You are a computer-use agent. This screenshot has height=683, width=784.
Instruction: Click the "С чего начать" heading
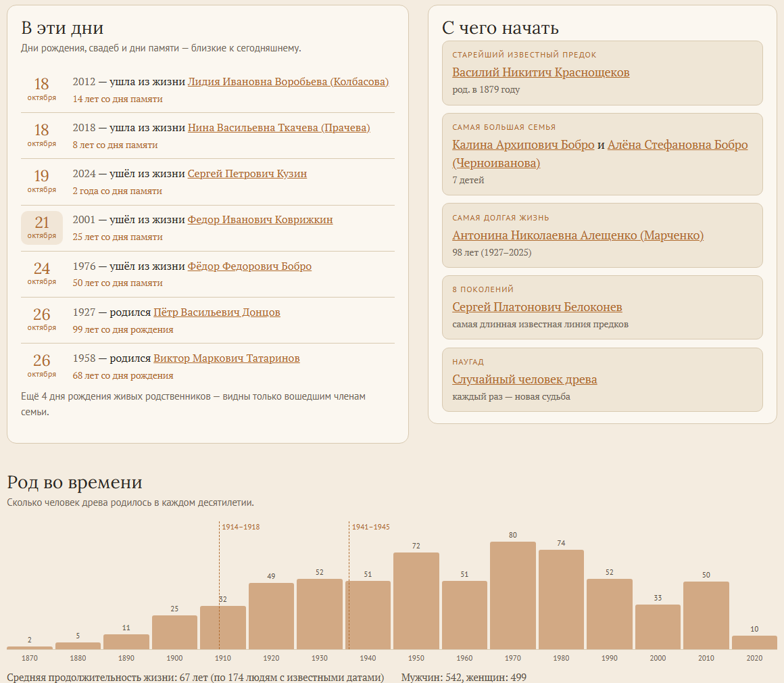(500, 28)
